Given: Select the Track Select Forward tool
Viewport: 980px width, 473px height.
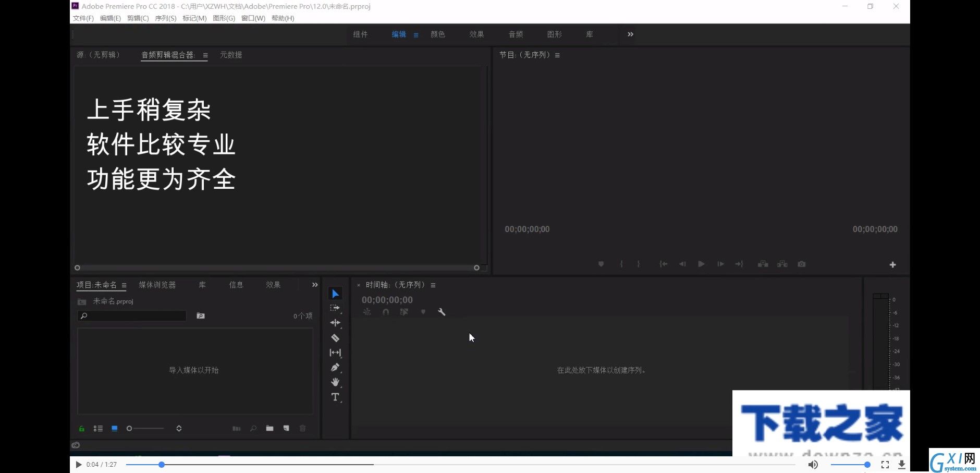Looking at the screenshot, I should 335,308.
